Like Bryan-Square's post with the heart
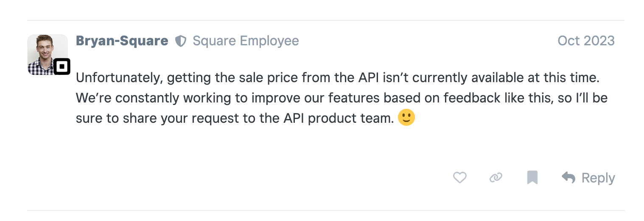This screenshot has width=644, height=221. point(459,177)
